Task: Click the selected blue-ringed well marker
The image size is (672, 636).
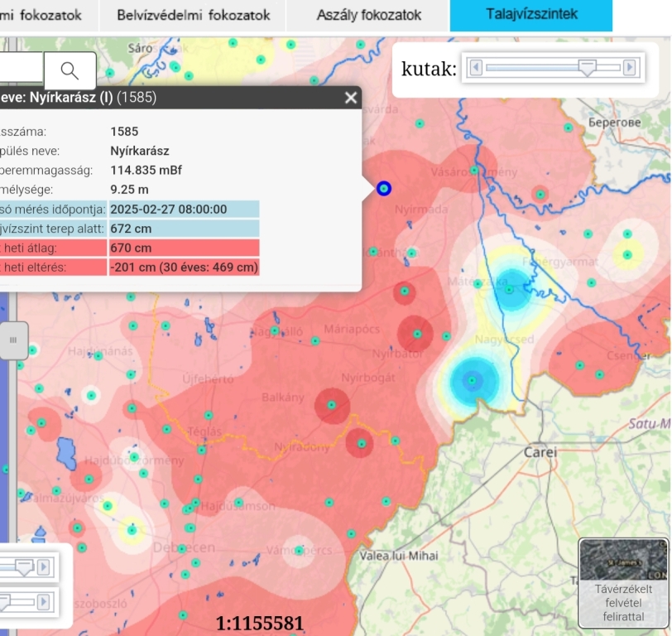Action: (x=383, y=188)
